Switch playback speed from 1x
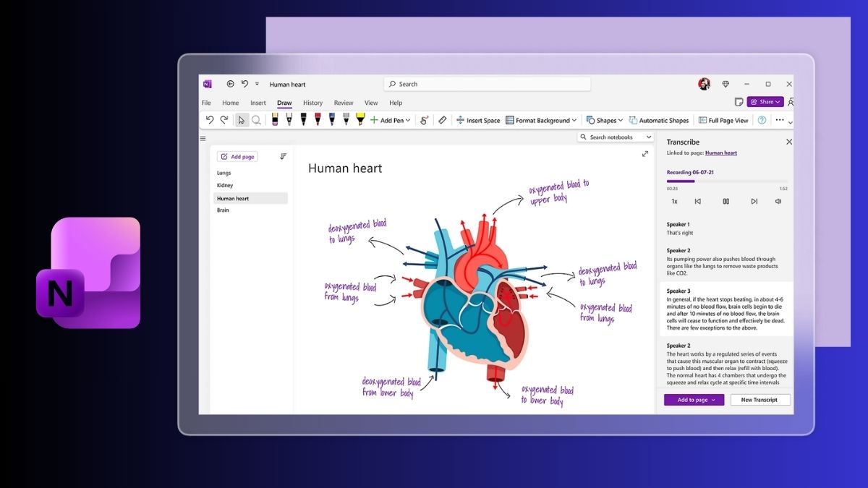Screen dimensions: 868x488 tap(674, 201)
